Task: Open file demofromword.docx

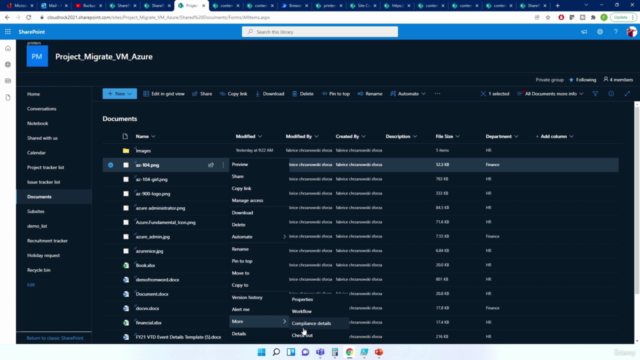Action: (x=158, y=280)
